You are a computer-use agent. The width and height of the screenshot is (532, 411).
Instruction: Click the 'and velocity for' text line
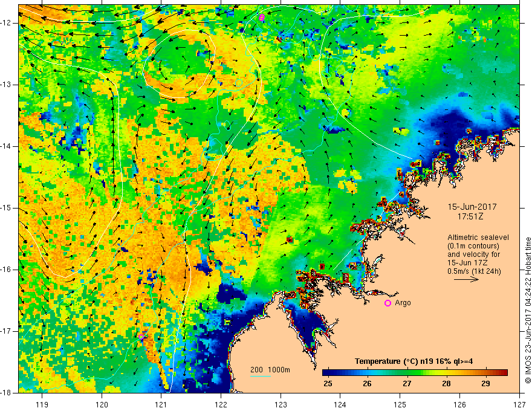point(473,254)
